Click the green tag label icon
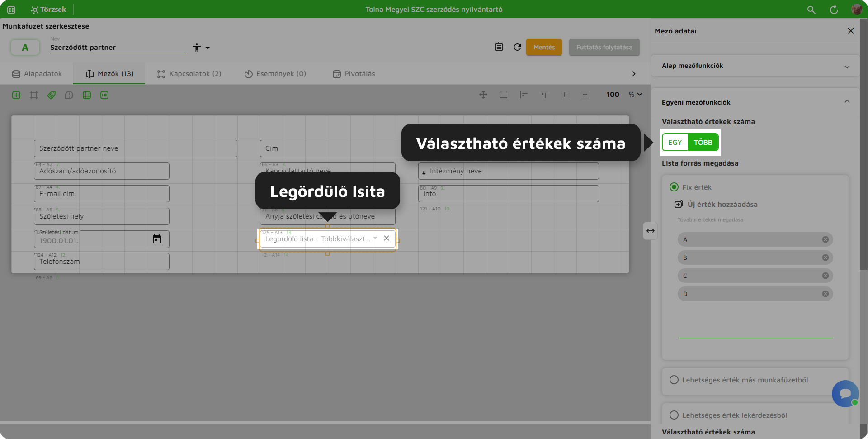This screenshot has height=439, width=868. pyautogui.click(x=52, y=95)
